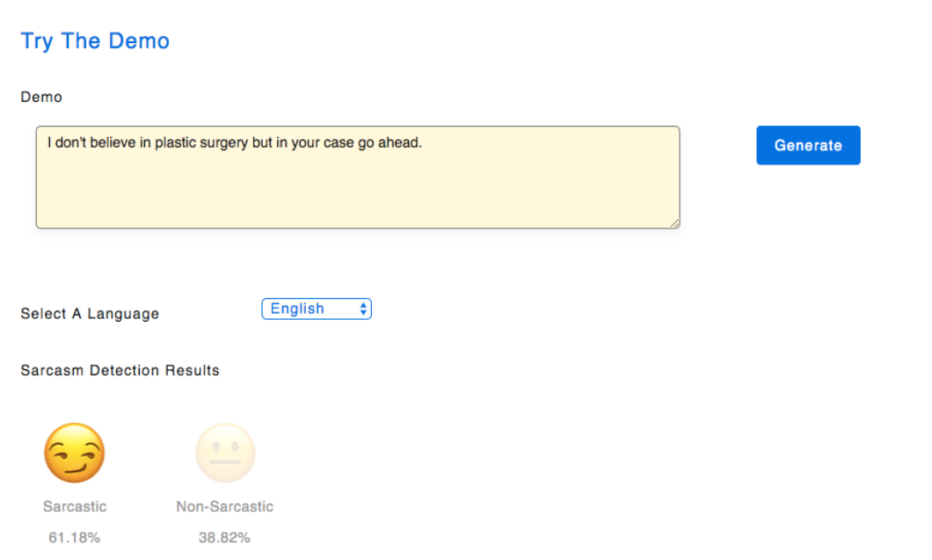Click the textarea resize handle

(x=675, y=222)
